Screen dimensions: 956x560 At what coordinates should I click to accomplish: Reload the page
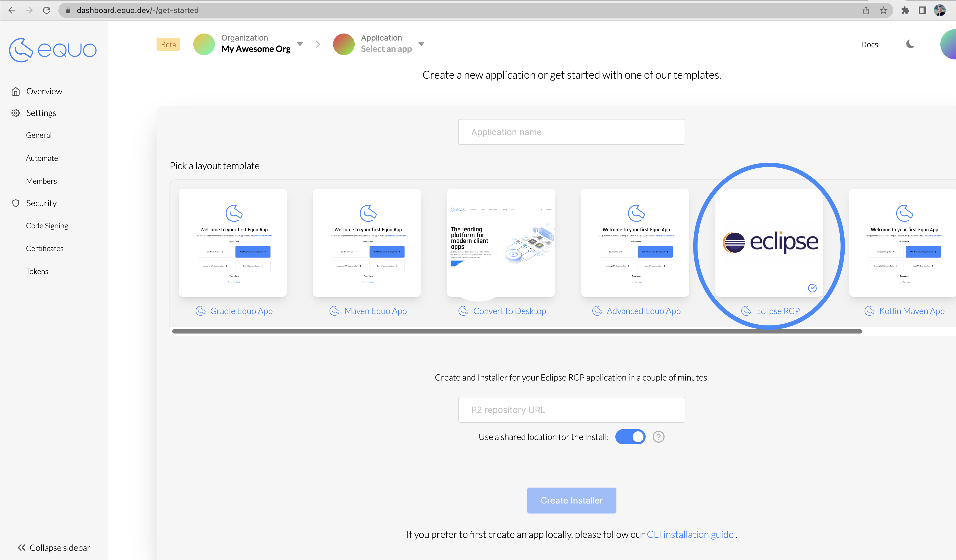[47, 10]
